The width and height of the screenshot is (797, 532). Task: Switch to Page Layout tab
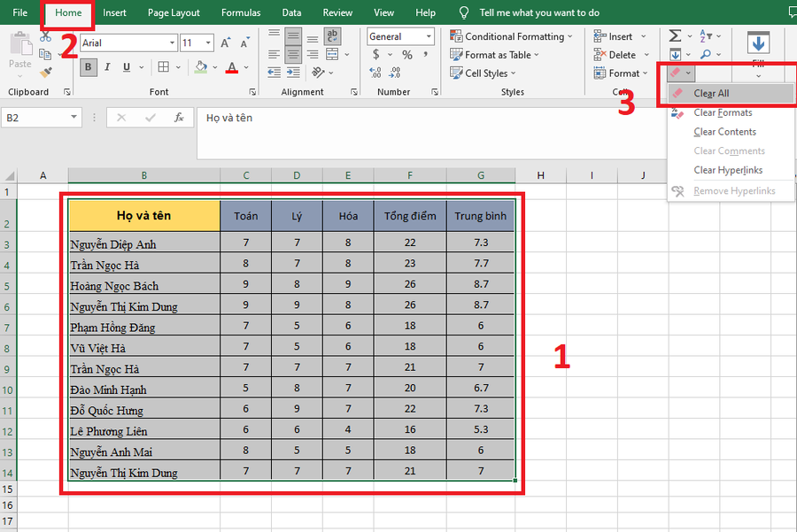[174, 12]
